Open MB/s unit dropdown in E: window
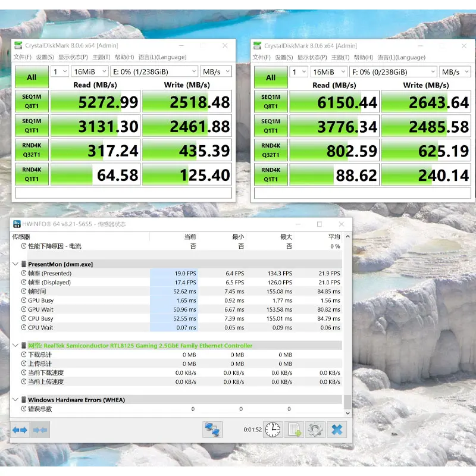Image resolution: width=476 pixels, height=476 pixels. click(x=216, y=71)
